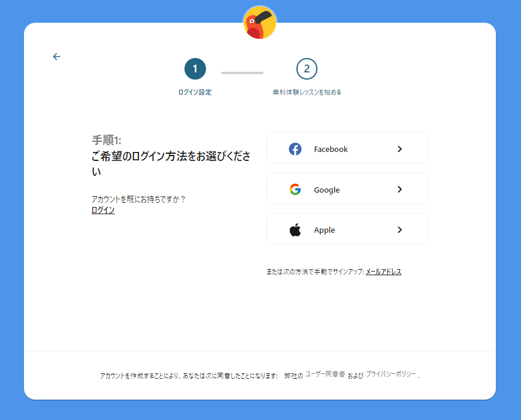Click the Facebook logo icon

tap(295, 149)
